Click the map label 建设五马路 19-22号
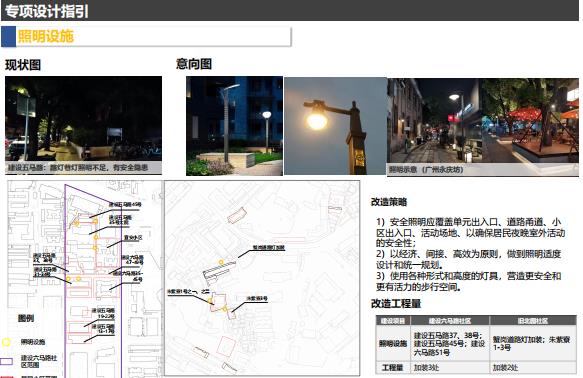 click(103, 313)
